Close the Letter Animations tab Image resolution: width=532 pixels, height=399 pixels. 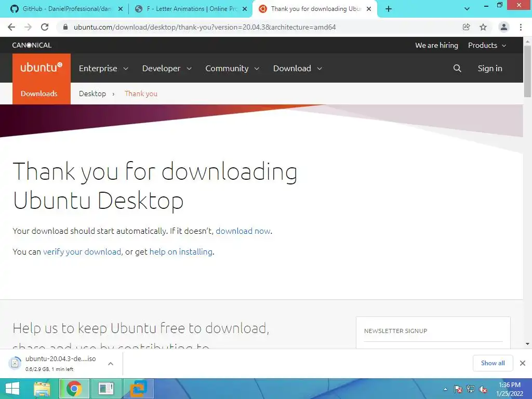coord(245,9)
